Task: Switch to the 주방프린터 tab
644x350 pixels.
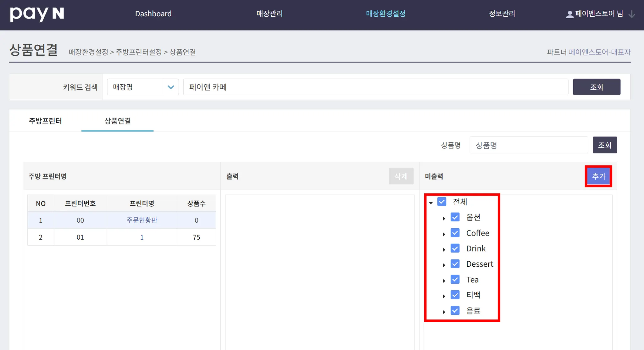Action: [x=45, y=121]
